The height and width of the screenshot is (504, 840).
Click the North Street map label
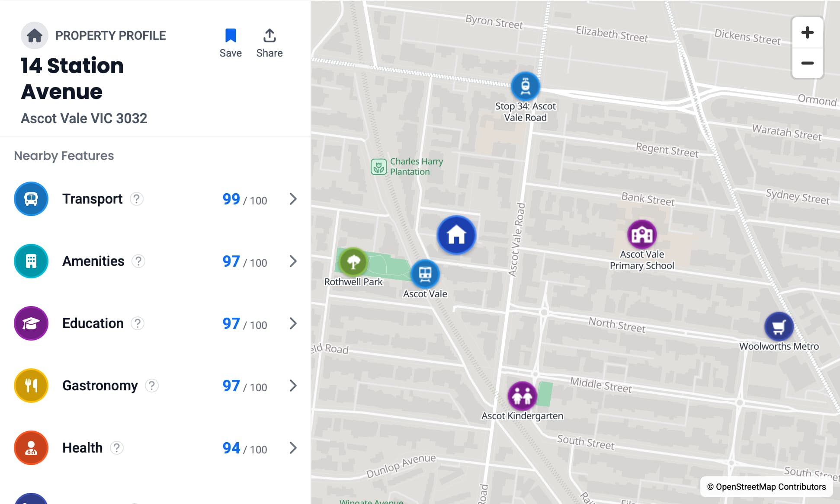pyautogui.click(x=617, y=325)
